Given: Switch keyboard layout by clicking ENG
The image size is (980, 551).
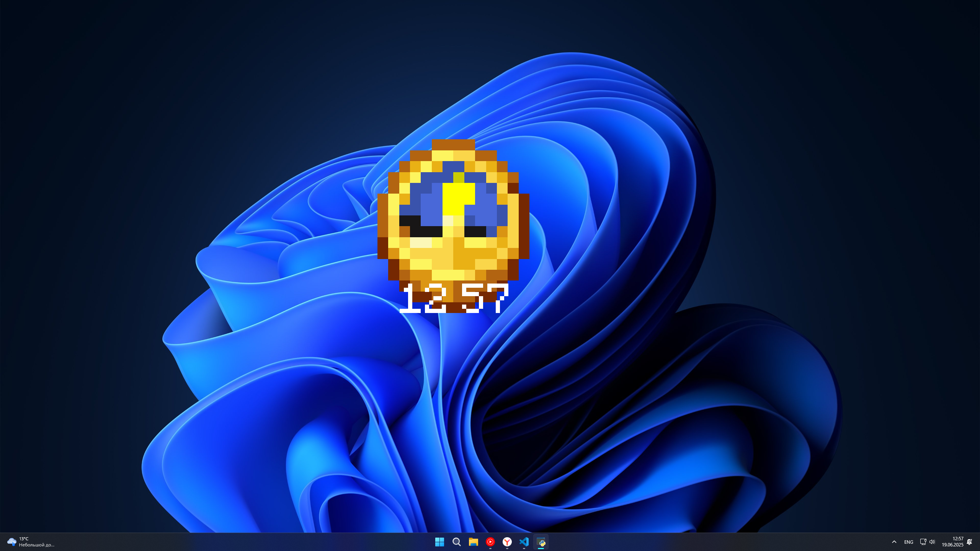Looking at the screenshot, I should (908, 542).
